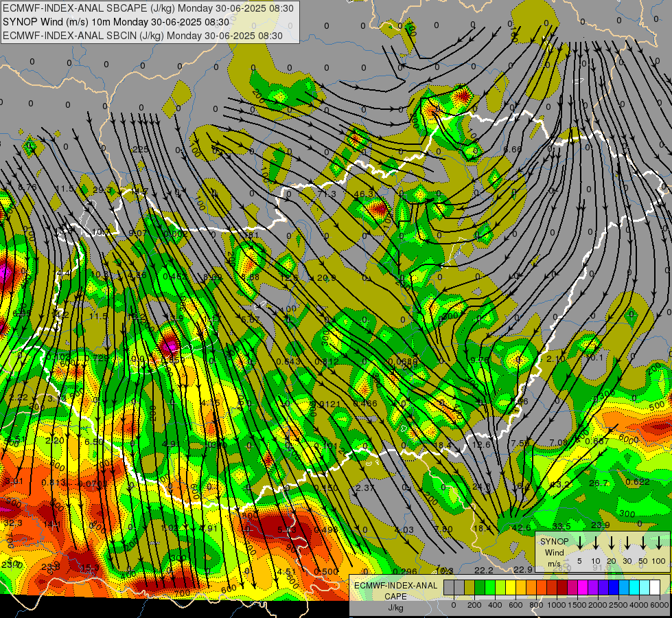Image resolution: width=672 pixels, height=618 pixels.
Task: Click the 33.5 value on the map
Action: coord(561,526)
